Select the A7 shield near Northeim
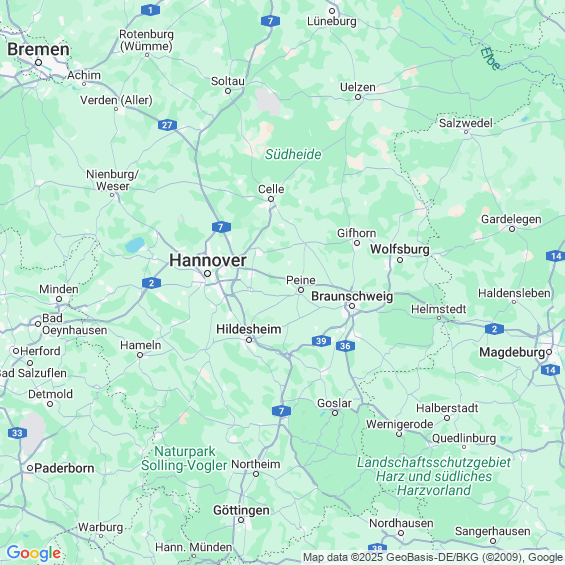Viewport: 565px width, 565px height. (281, 411)
